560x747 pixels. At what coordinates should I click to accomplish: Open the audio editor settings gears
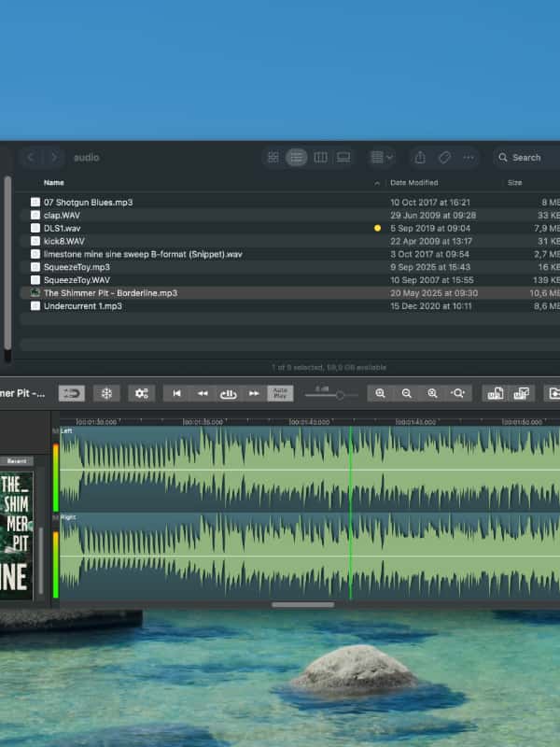[142, 394]
